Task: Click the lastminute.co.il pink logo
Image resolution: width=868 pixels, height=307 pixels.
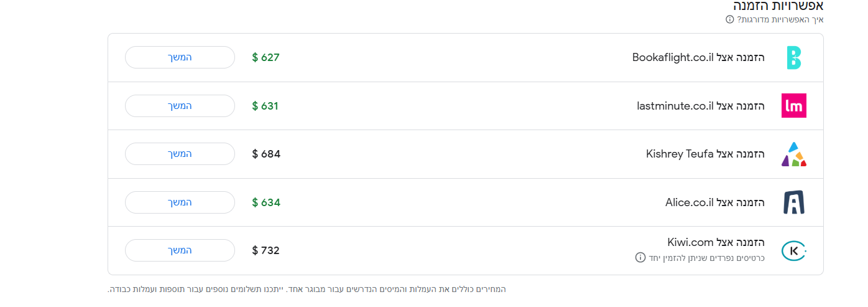Action: coord(793,106)
